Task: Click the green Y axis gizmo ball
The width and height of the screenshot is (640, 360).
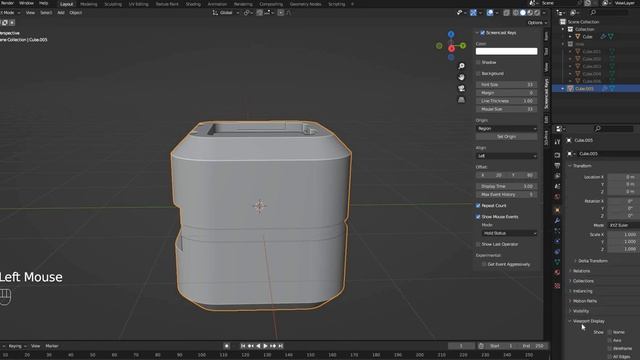Action: click(x=463, y=46)
